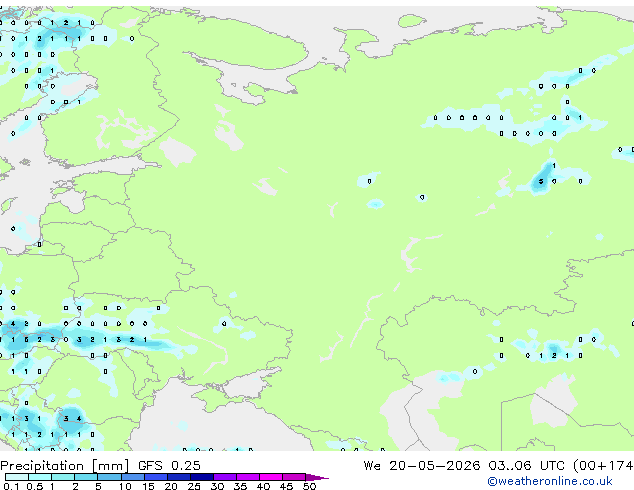Click the 5–10 mm legend color box

[109, 477]
